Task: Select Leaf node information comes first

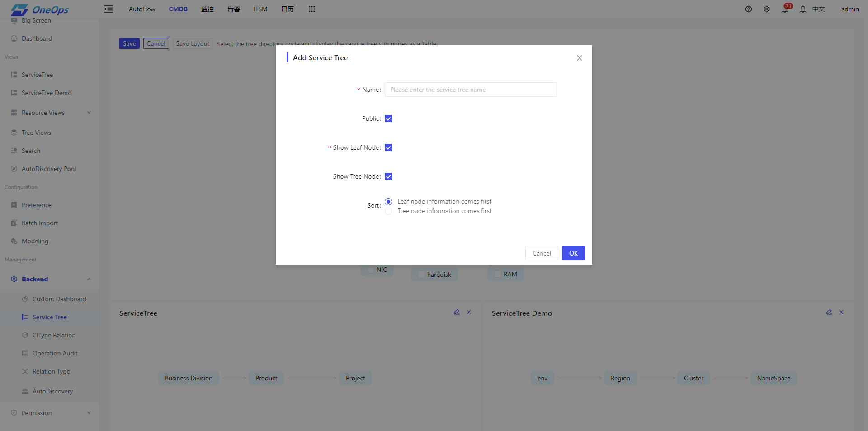Action: [388, 202]
